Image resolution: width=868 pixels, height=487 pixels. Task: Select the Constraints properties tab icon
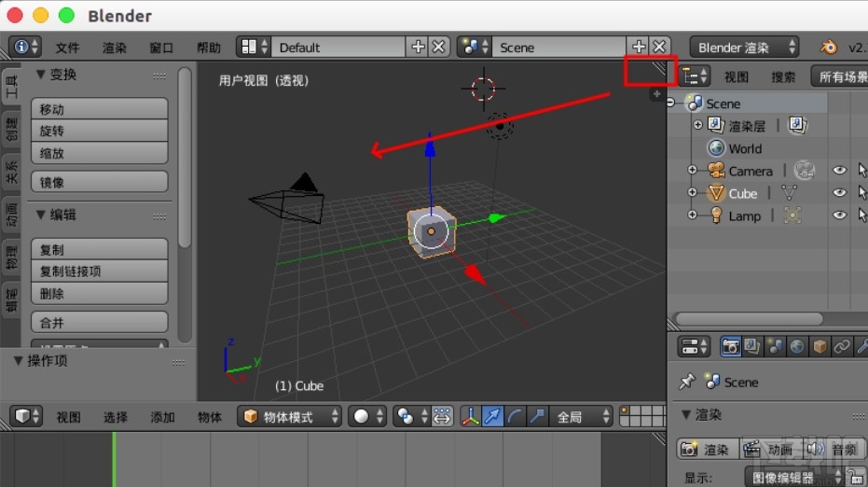(842, 347)
